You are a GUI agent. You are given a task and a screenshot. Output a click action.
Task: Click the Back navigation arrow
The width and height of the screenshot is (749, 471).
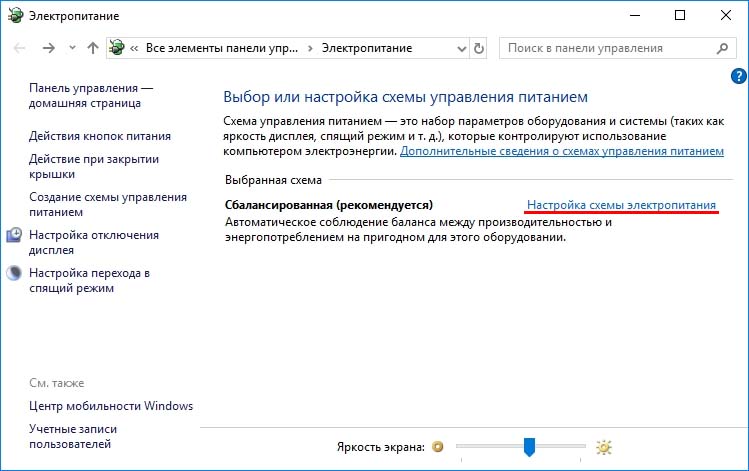click(19, 48)
